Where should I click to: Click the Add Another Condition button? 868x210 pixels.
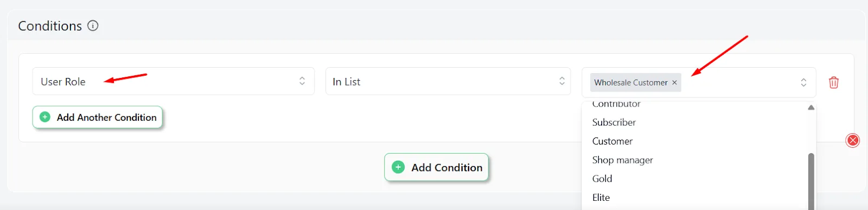coord(98,117)
